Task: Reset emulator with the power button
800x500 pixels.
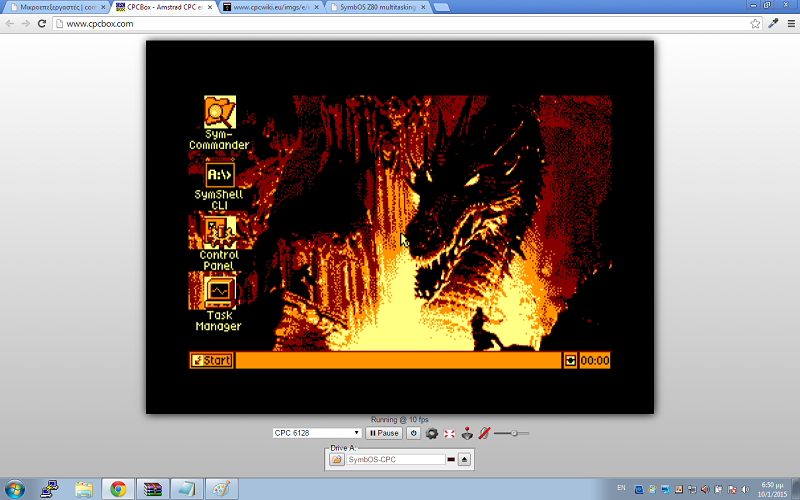Action: click(x=413, y=433)
